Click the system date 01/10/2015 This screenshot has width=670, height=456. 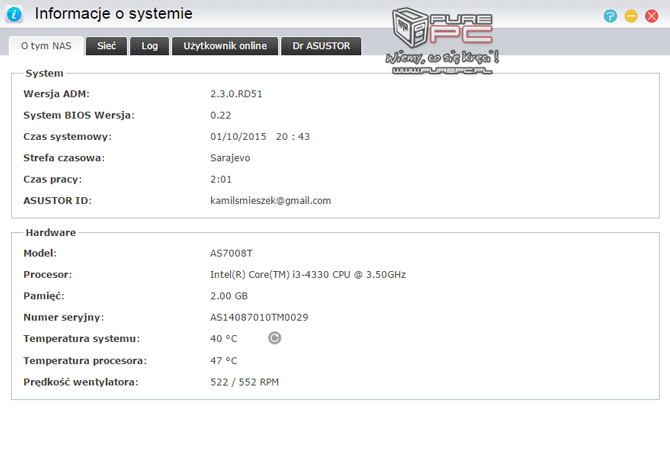pyautogui.click(x=238, y=137)
